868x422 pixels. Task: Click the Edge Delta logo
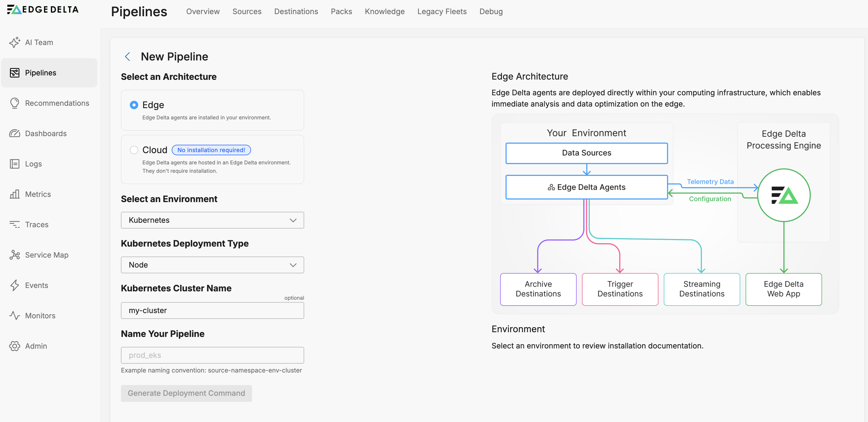point(43,9)
